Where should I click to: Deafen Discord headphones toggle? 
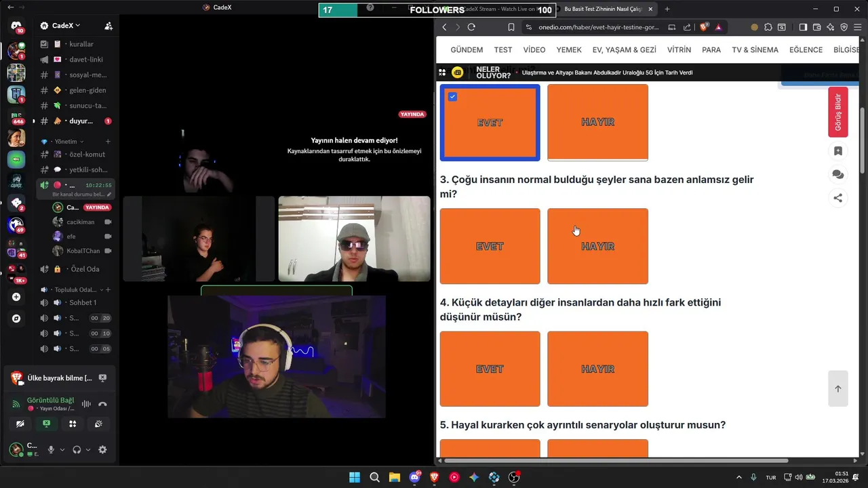pos(77,449)
